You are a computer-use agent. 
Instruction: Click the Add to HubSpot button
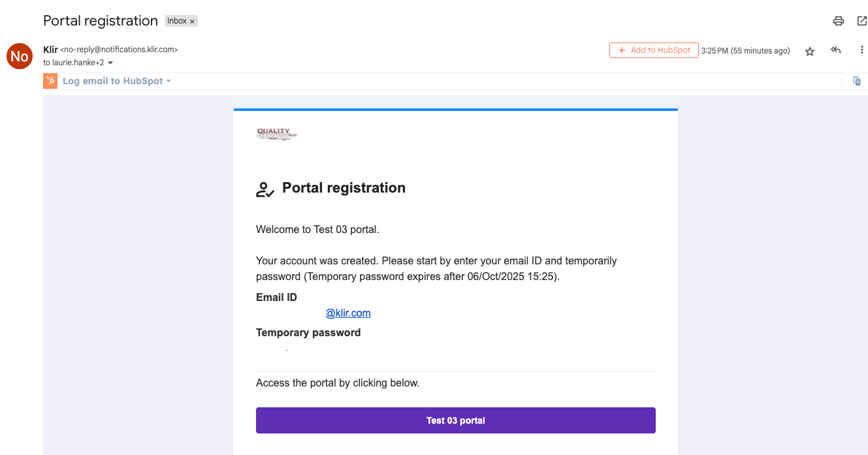(x=653, y=50)
